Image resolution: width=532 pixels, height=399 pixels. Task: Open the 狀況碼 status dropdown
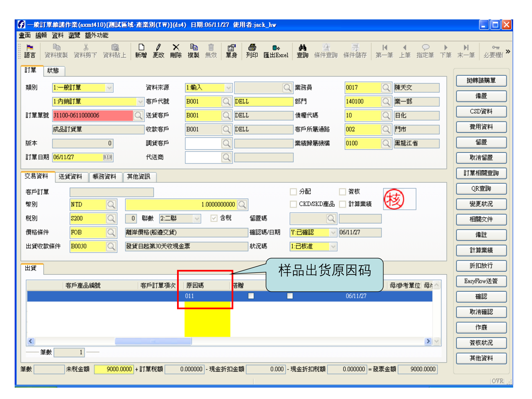(334, 246)
